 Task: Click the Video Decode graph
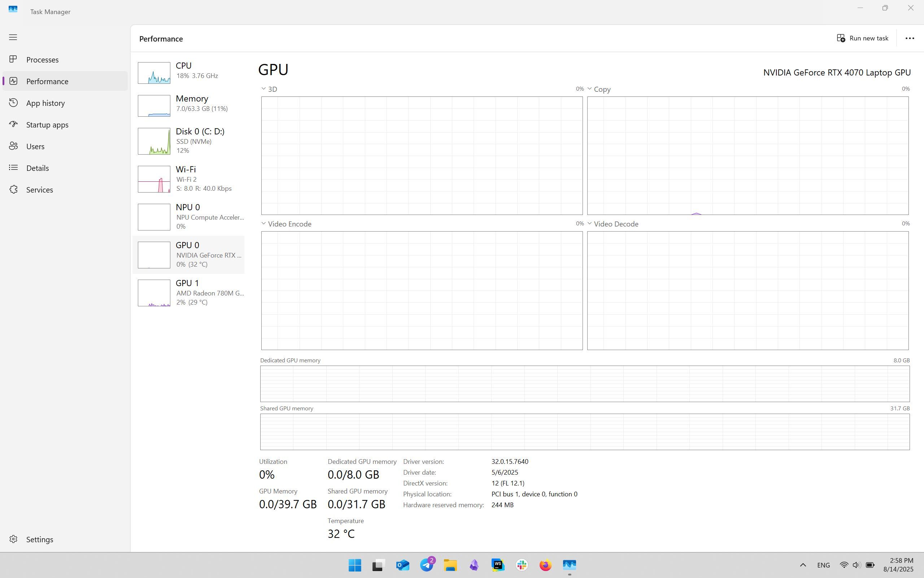click(x=748, y=290)
